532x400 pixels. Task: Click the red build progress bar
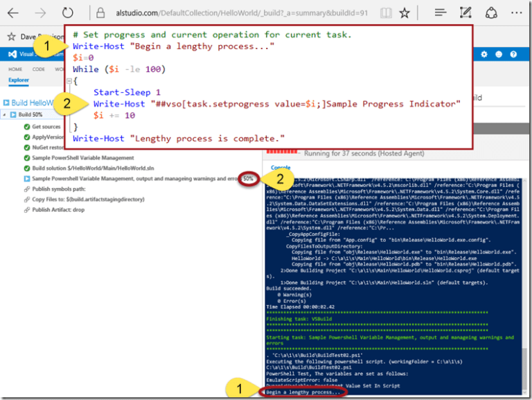[283, 152]
